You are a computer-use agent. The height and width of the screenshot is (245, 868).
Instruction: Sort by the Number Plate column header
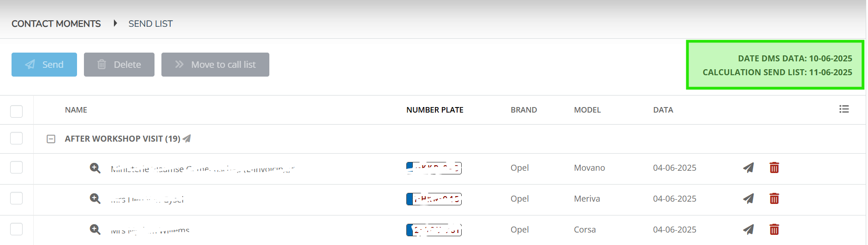click(435, 110)
